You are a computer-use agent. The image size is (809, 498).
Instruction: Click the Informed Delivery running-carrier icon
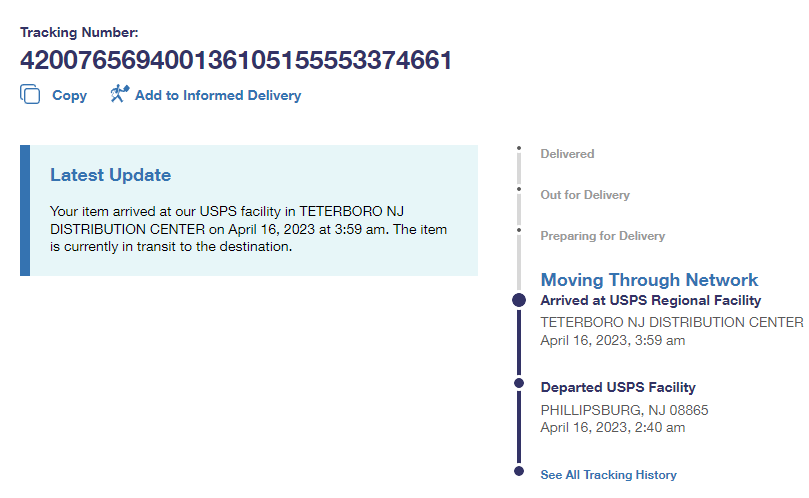119,95
